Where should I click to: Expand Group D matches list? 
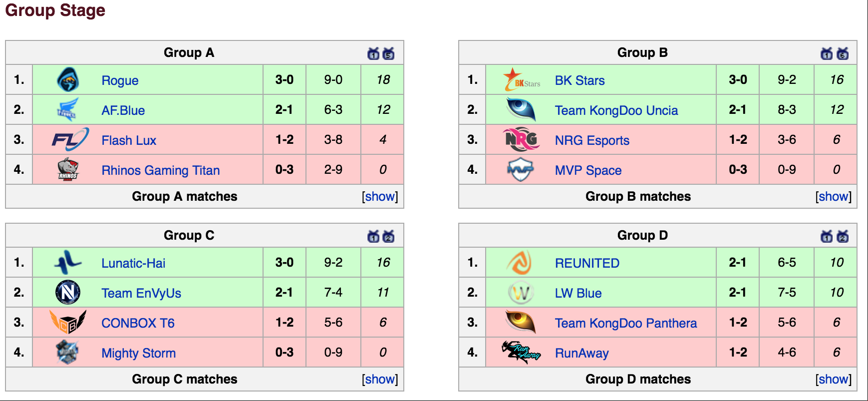(834, 379)
